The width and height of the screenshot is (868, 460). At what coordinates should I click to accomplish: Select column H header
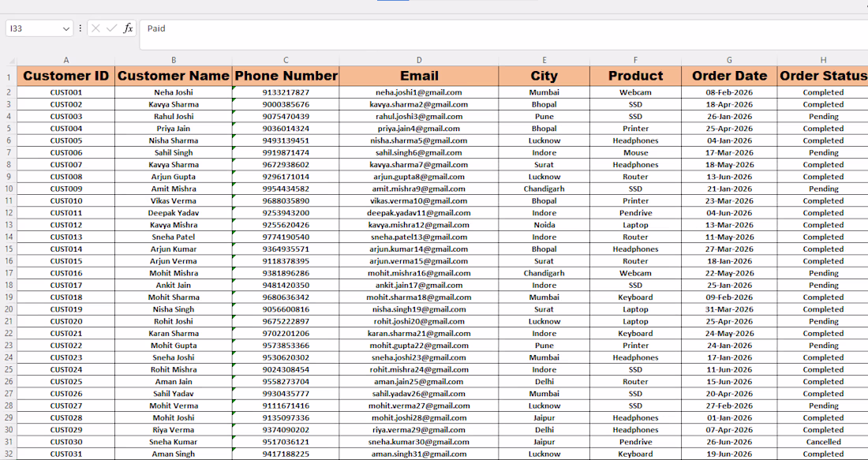[822, 60]
